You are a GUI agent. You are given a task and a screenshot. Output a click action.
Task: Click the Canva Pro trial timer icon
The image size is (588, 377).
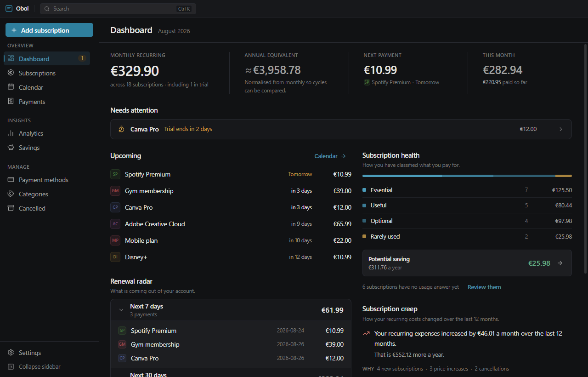pos(121,129)
